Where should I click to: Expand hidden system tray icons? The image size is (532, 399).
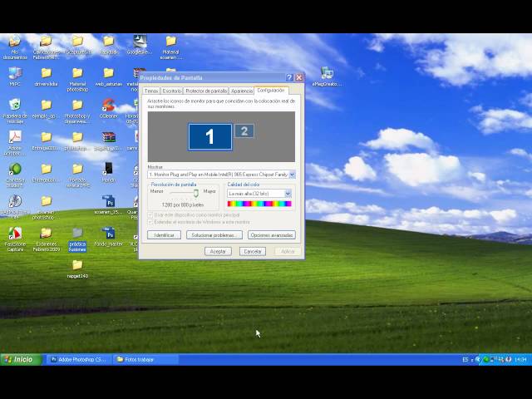pyautogui.click(x=478, y=360)
